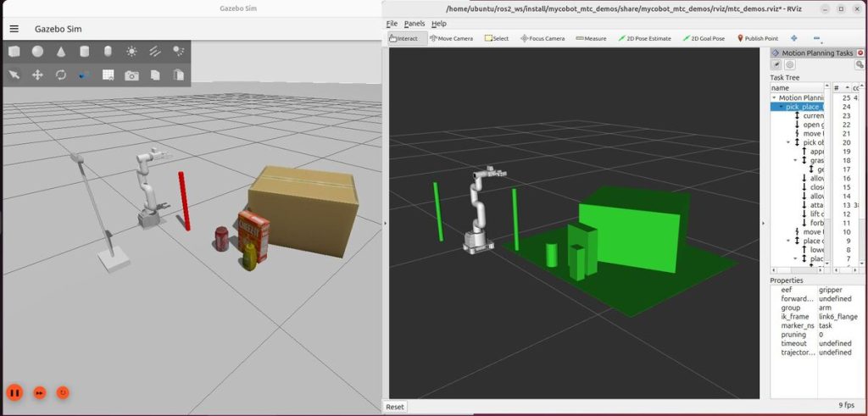The image size is (868, 416).
Task: Enable the RViz Select tool
Action: pyautogui.click(x=497, y=38)
